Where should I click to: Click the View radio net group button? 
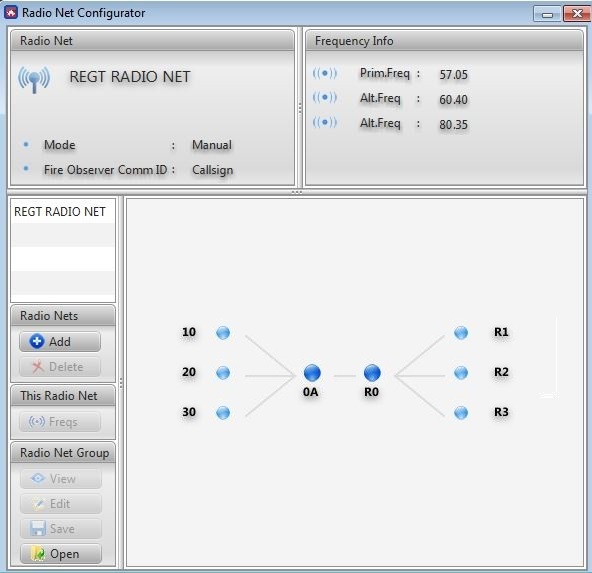coord(61,479)
